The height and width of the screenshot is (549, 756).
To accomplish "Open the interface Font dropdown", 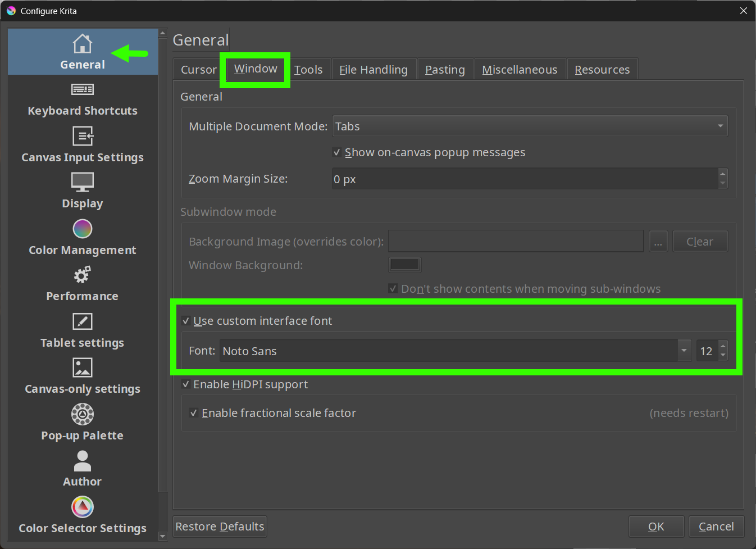I will tap(684, 350).
